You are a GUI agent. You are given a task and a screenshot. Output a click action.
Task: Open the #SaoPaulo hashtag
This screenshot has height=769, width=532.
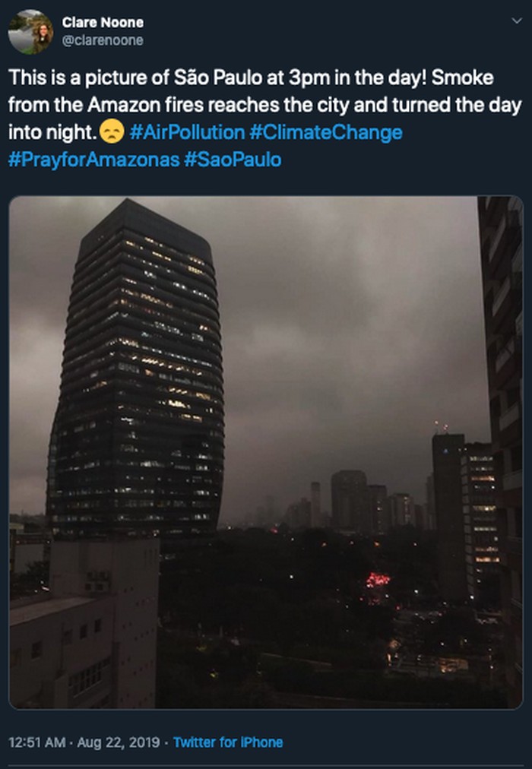pos(233,160)
